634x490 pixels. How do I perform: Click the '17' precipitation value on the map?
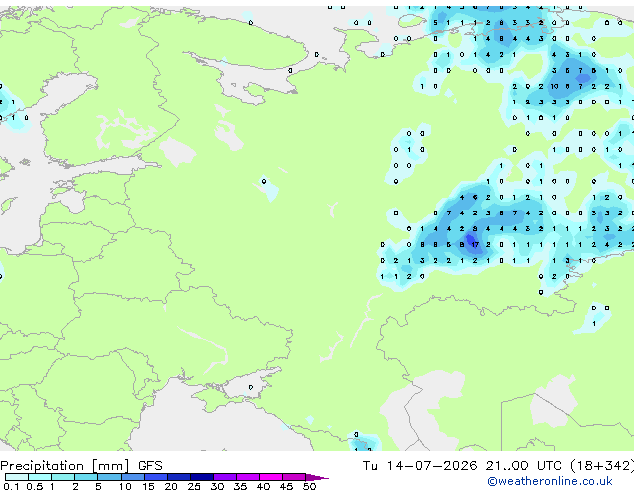tap(475, 245)
